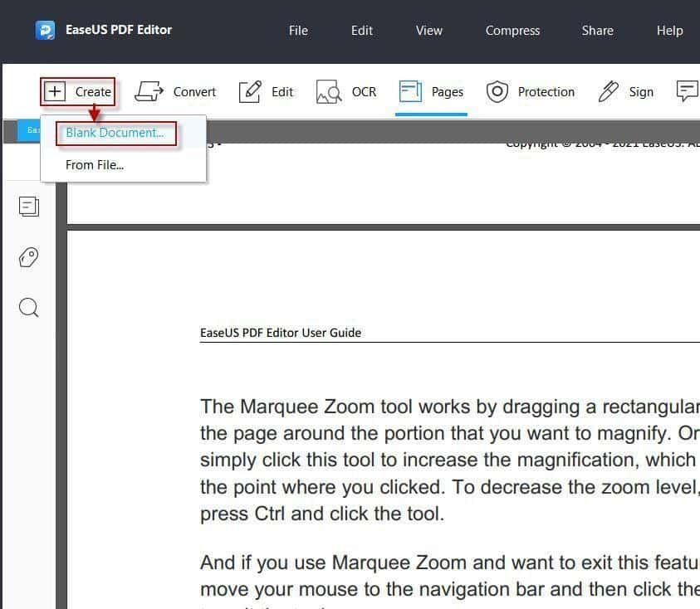Click the Protection shield icon

tap(497, 92)
